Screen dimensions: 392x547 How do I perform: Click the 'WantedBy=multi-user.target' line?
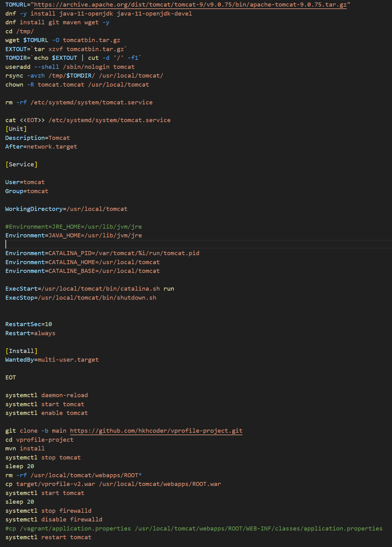(52, 360)
